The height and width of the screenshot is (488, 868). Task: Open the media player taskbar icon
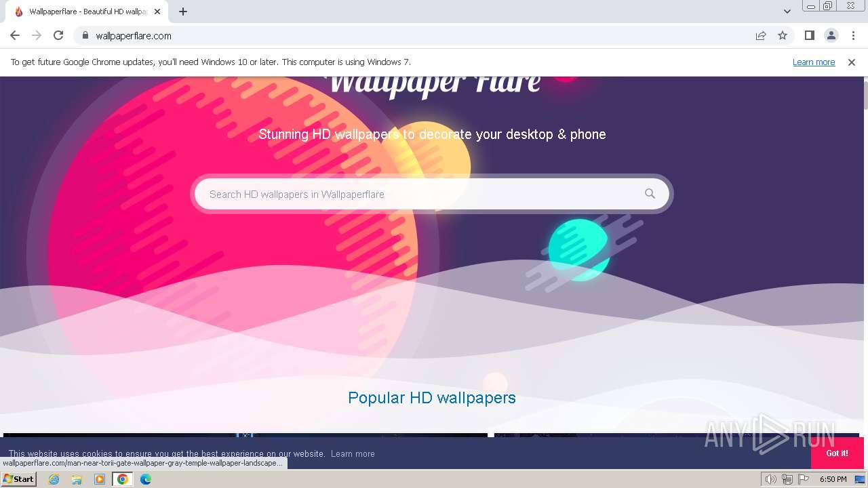click(100, 479)
